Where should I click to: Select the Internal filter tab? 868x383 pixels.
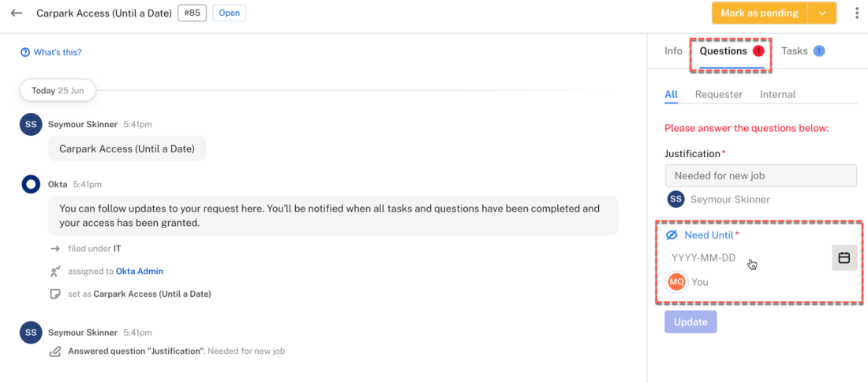point(778,94)
